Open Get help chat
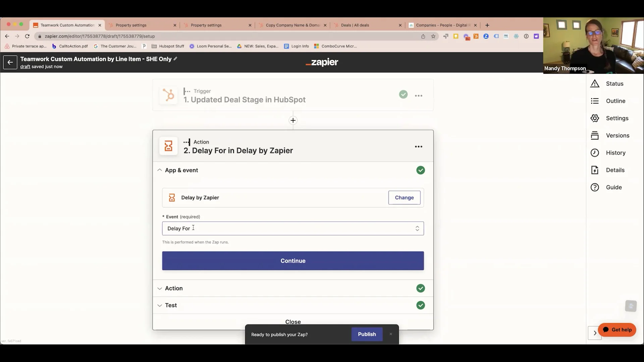This screenshot has width=644, height=362. tap(617, 330)
